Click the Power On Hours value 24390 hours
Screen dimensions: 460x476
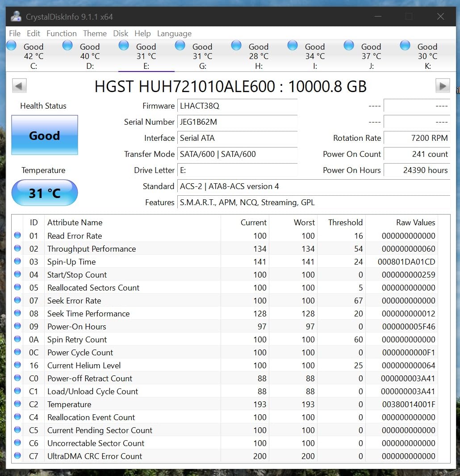point(417,170)
